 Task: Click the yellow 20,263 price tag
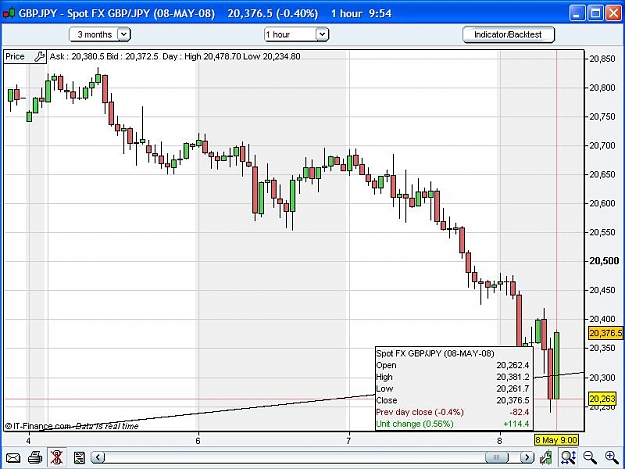[602, 398]
